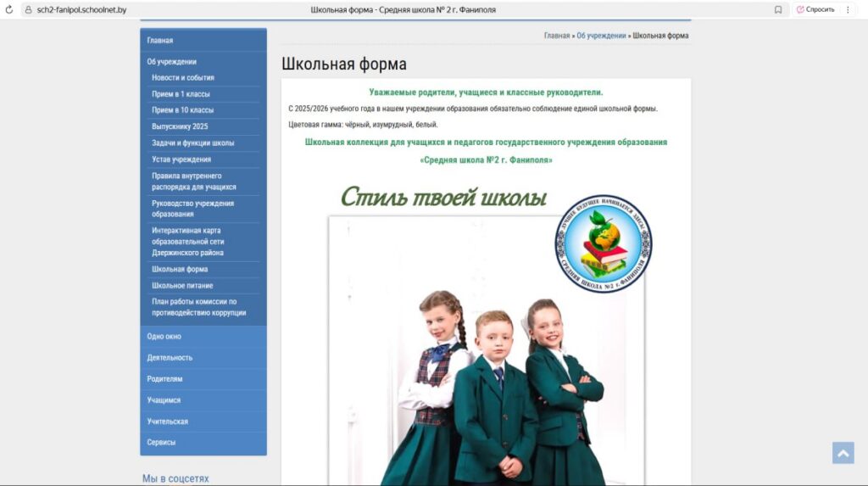Click the Школьная коллекция для учащихся heading
This screenshot has height=486, width=868.
[486, 142]
